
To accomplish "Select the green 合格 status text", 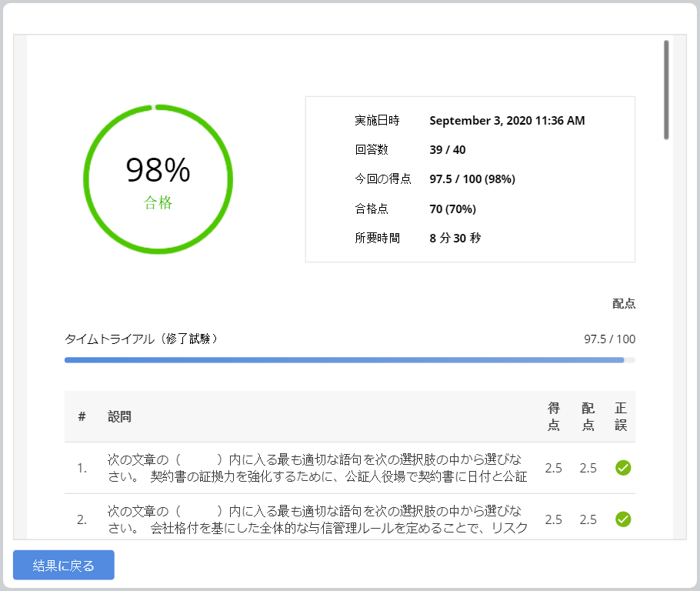I will point(158,203).
